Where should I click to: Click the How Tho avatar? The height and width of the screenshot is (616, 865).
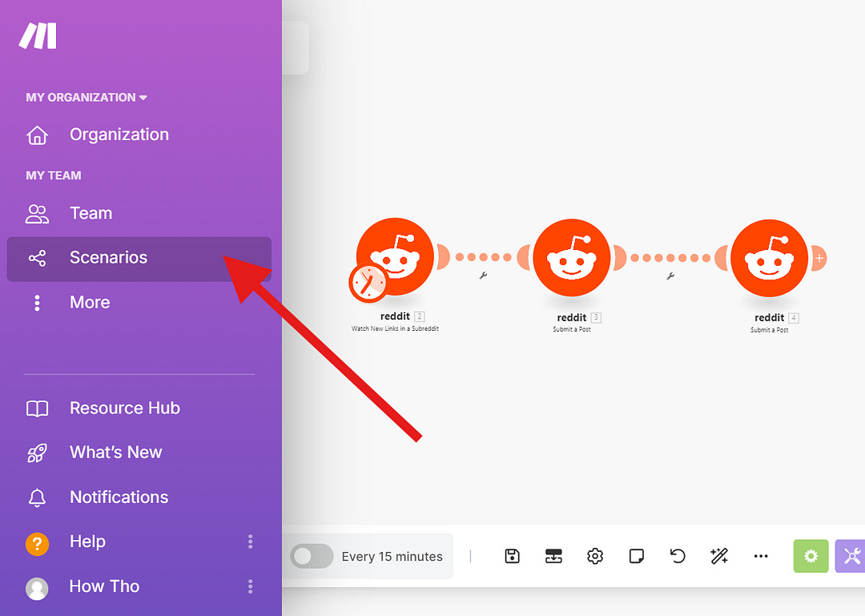[37, 589]
